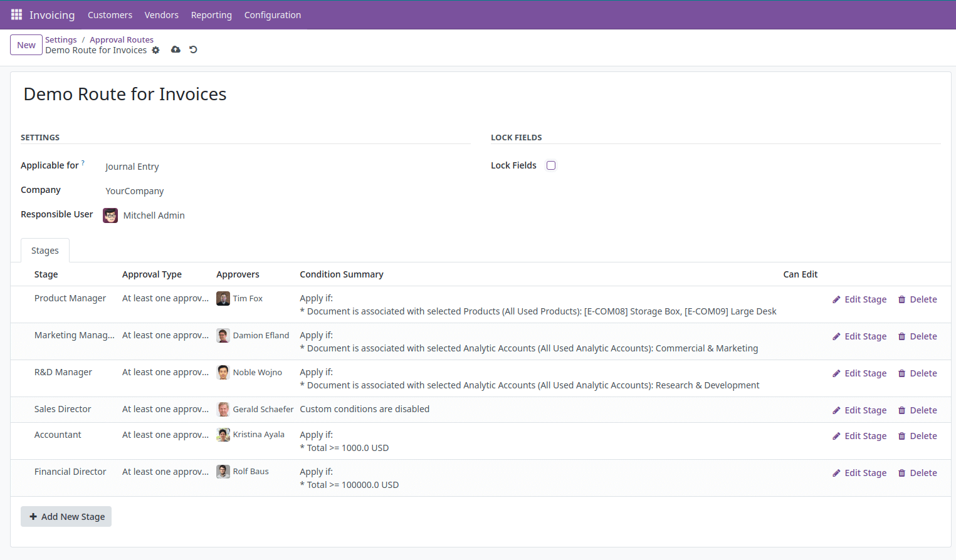The image size is (956, 560).
Task: Save changes via the cloud save icon
Action: 175,49
